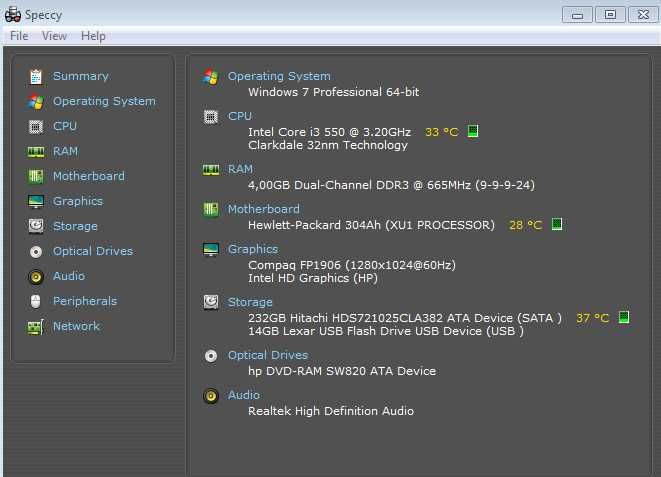
Task: Select Storage label in the sidebar
Action: pos(75,226)
